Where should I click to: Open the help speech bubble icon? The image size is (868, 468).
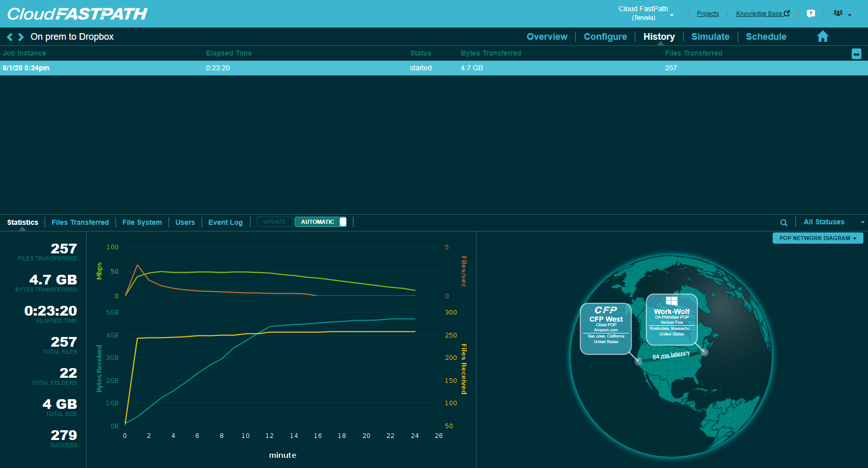pyautogui.click(x=810, y=14)
